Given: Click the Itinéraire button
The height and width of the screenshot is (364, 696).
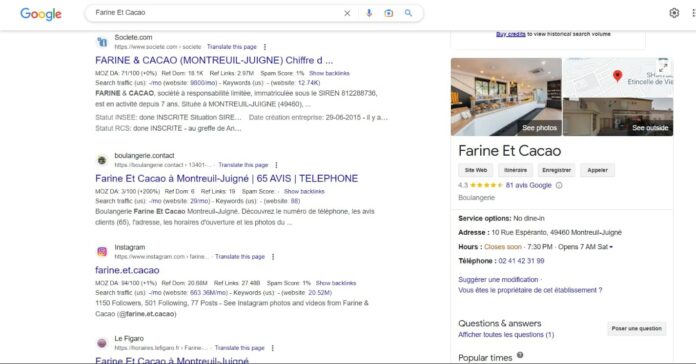Looking at the screenshot, I should 515,170.
